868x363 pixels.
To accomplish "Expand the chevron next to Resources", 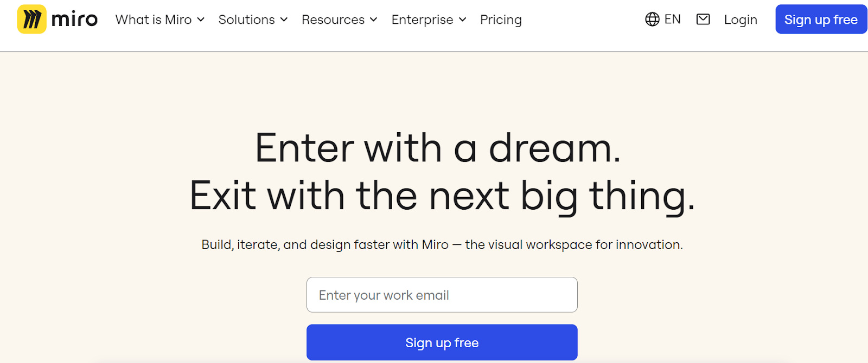I will (373, 20).
